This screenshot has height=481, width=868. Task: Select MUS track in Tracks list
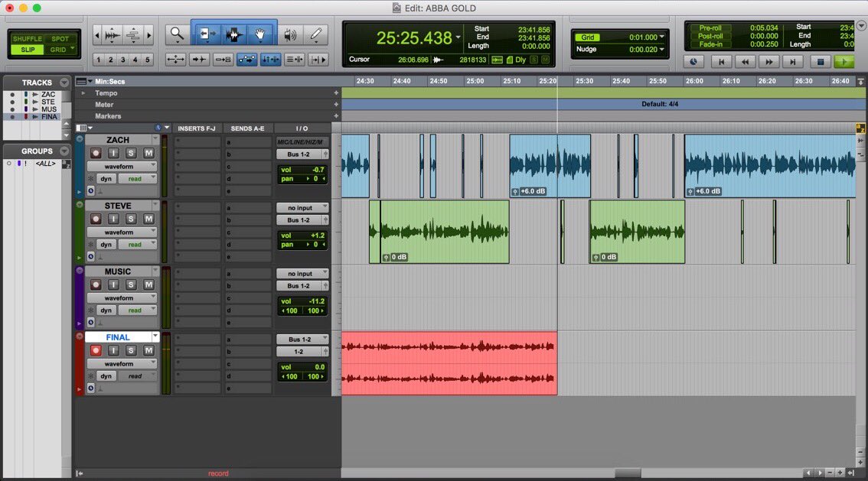coord(49,109)
